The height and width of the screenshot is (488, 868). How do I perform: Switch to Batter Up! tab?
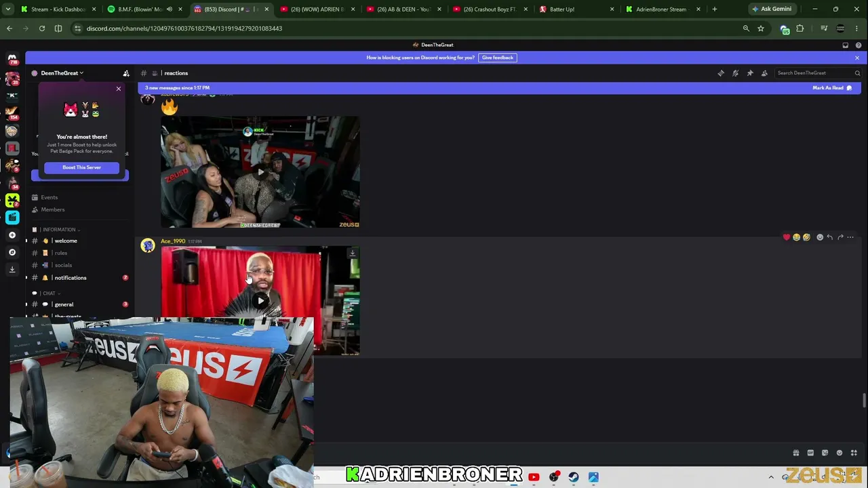tap(576, 9)
